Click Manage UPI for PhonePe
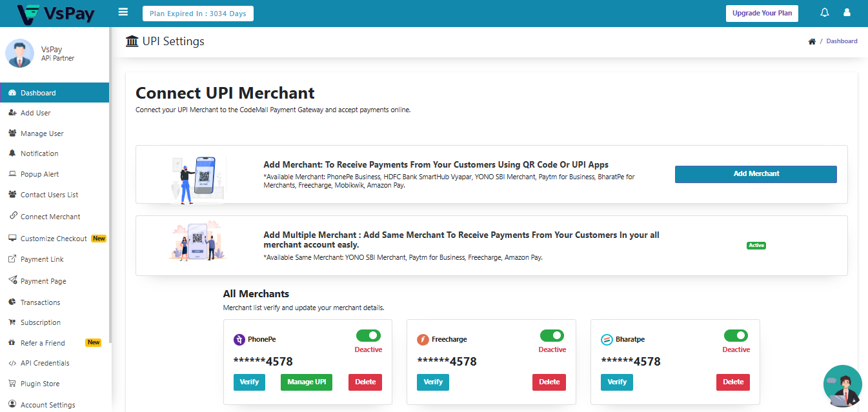868x412 pixels. point(307,382)
